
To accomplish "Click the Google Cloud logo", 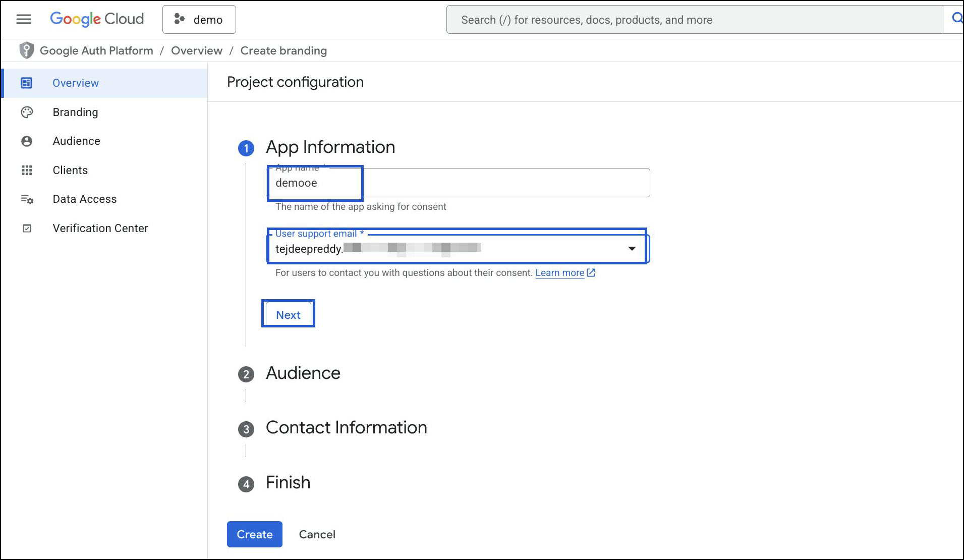I will (97, 19).
